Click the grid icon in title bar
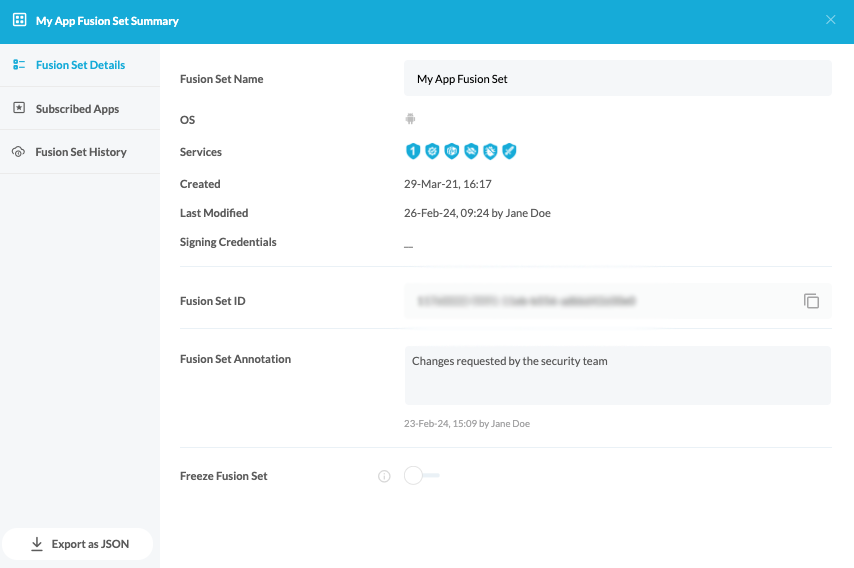Viewport: 854px width, 568px height. [19, 20]
